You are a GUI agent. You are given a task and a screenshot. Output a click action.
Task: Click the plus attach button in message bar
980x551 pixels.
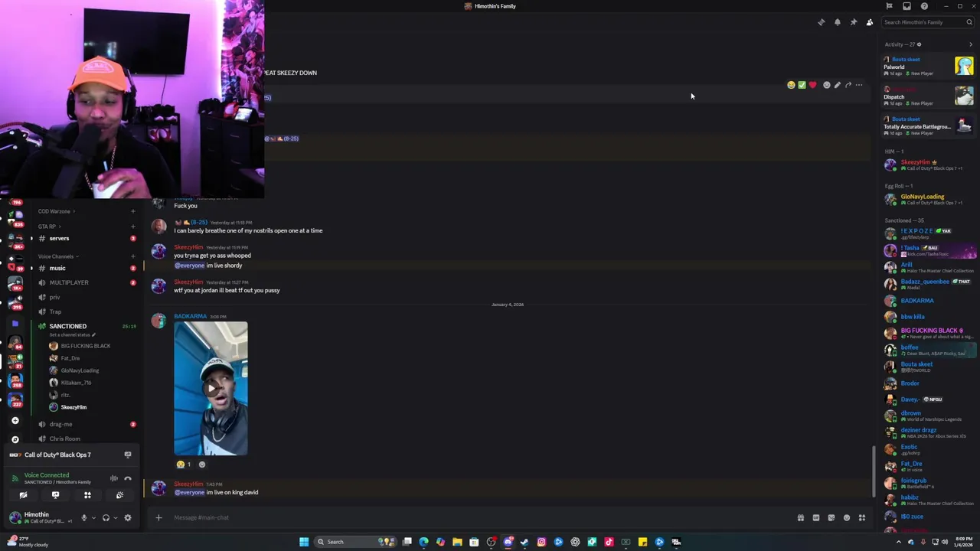coord(158,517)
